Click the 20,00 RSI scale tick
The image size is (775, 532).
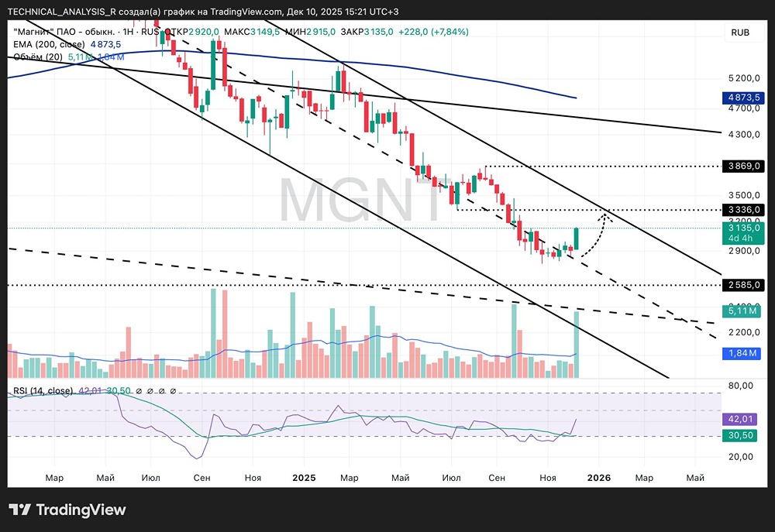click(x=740, y=456)
